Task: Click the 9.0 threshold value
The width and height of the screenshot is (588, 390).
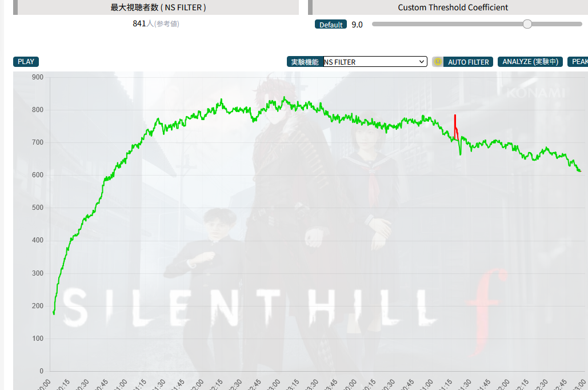Action: (x=357, y=25)
